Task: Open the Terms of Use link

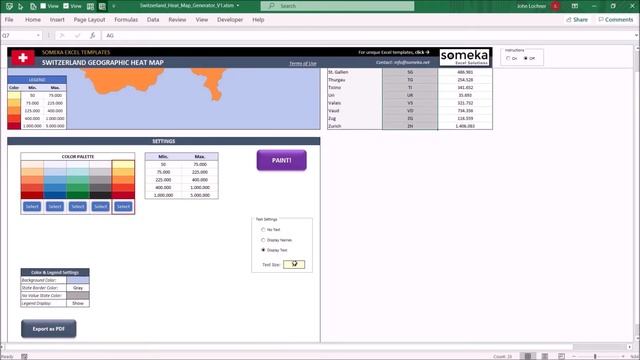Action: [303, 63]
